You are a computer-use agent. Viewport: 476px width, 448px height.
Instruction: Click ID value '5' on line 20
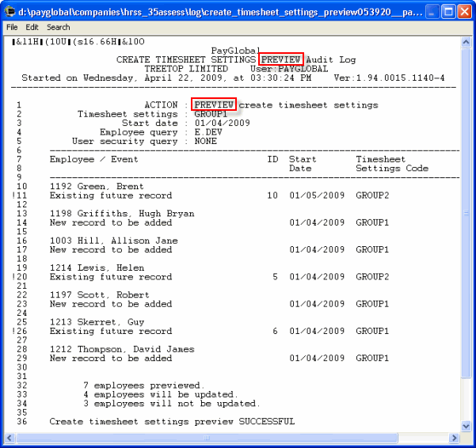(x=275, y=276)
